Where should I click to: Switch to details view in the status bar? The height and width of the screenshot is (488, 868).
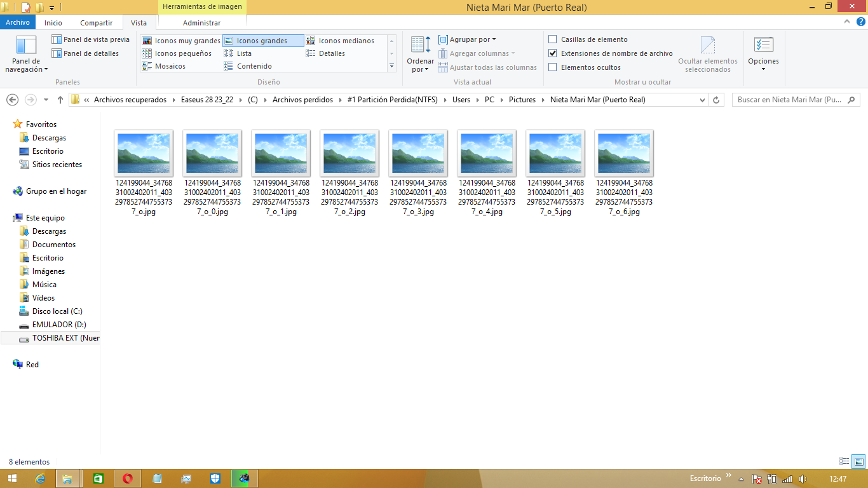point(844,461)
